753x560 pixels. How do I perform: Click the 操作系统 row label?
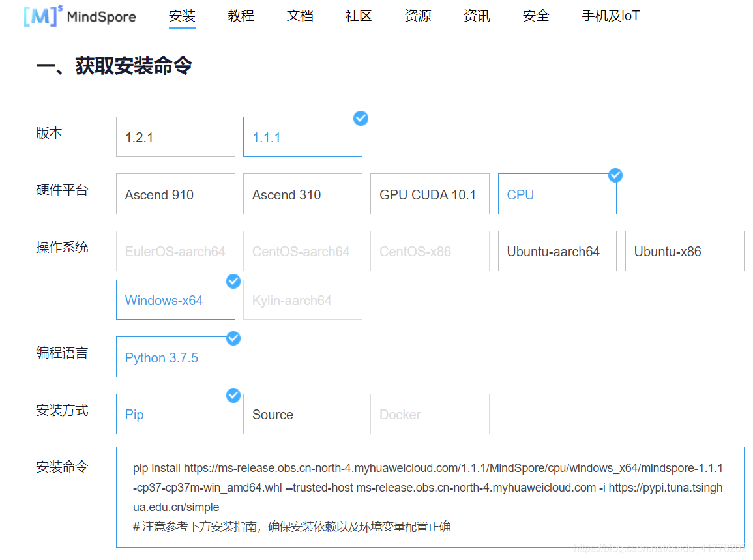[x=62, y=247]
